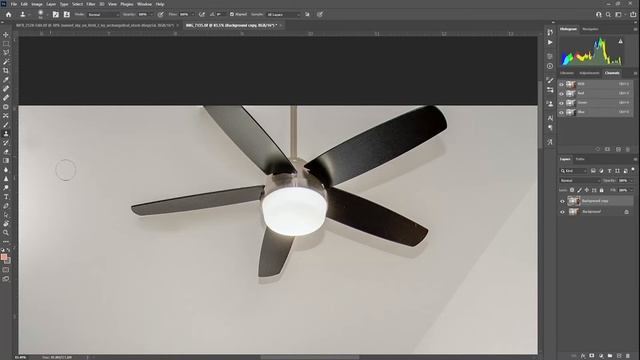Viewport: 640px width, 360px height.
Task: Open the Character panel icon in dock
Action: (550, 118)
